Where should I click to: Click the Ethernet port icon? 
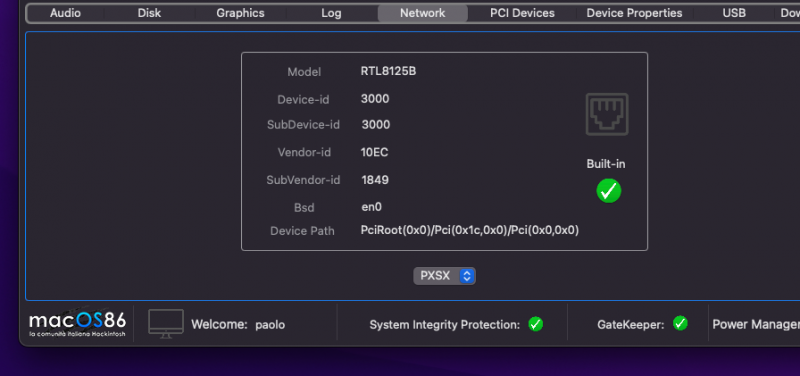(x=607, y=114)
